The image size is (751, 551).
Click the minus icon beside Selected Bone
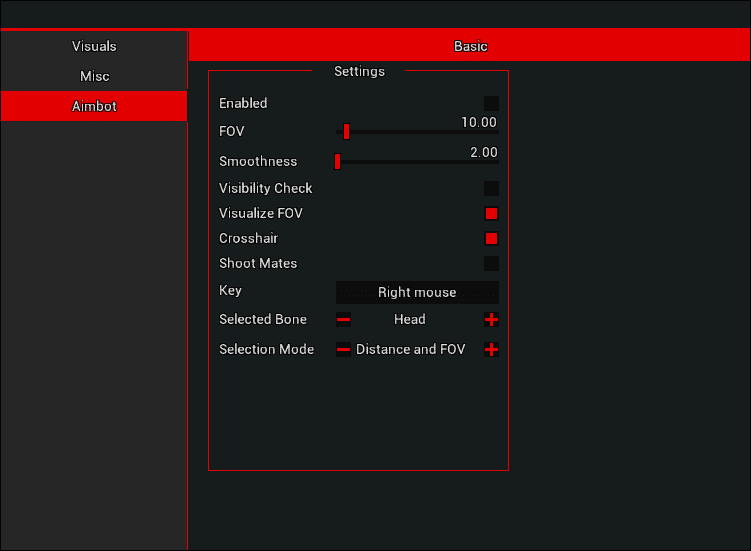click(343, 320)
